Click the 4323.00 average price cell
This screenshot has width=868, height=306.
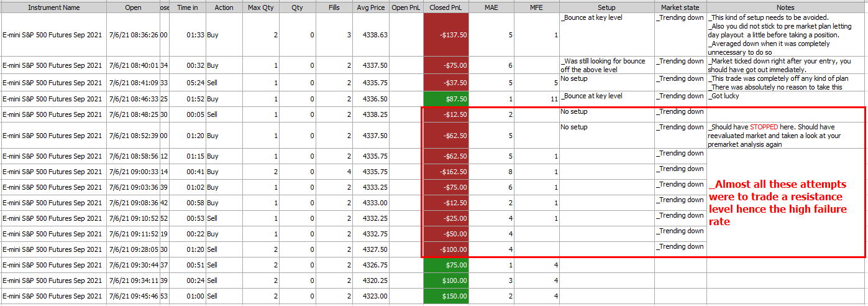[x=371, y=296]
